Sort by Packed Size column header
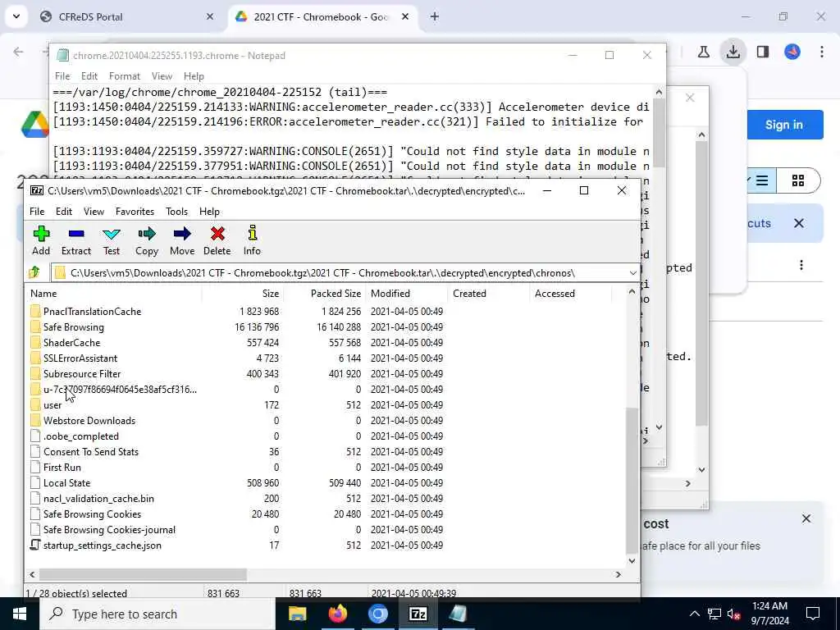840x630 pixels. (324, 294)
